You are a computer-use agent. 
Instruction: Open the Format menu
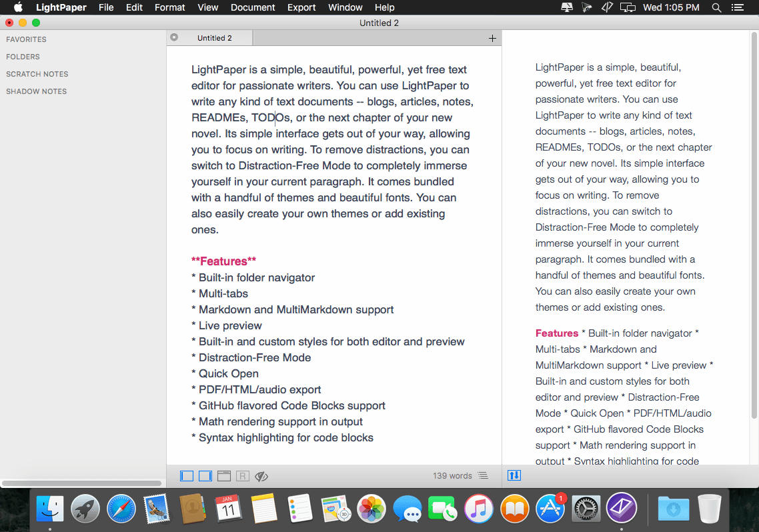[x=170, y=7]
